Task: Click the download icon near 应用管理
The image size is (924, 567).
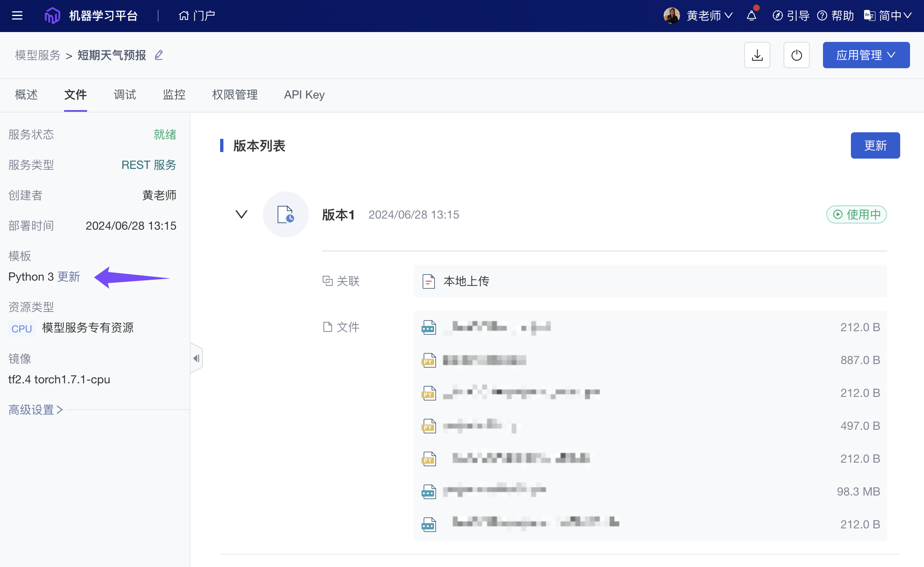Action: tap(757, 55)
